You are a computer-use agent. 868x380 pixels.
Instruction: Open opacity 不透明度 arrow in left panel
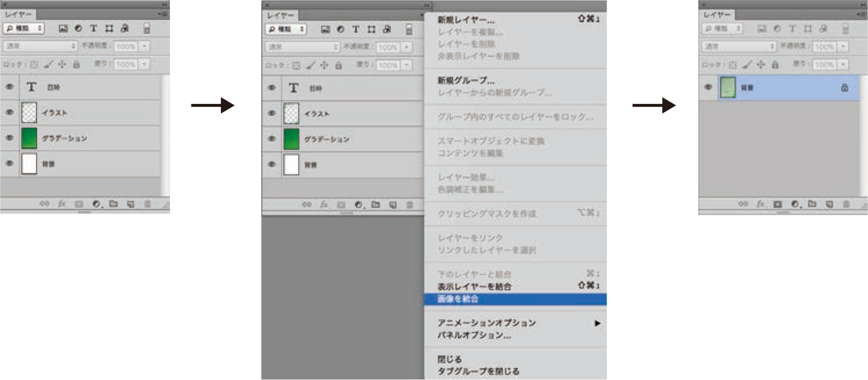tap(144, 45)
